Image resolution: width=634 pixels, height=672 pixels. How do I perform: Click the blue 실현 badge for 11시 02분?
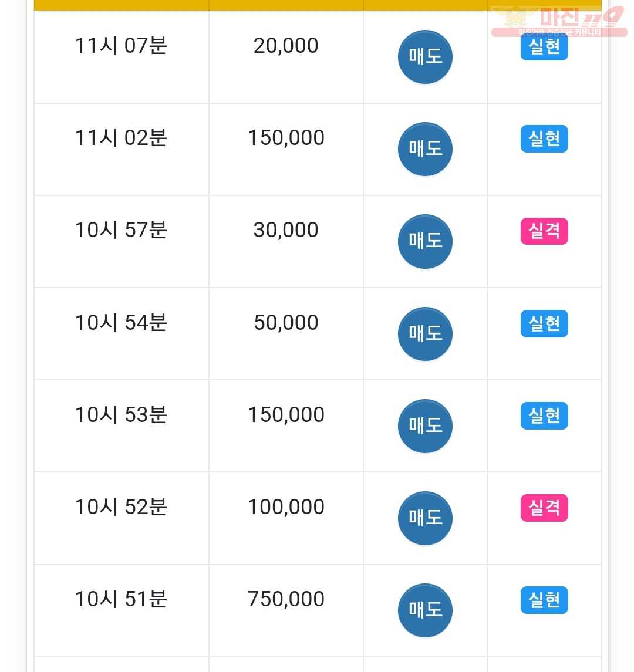point(544,139)
